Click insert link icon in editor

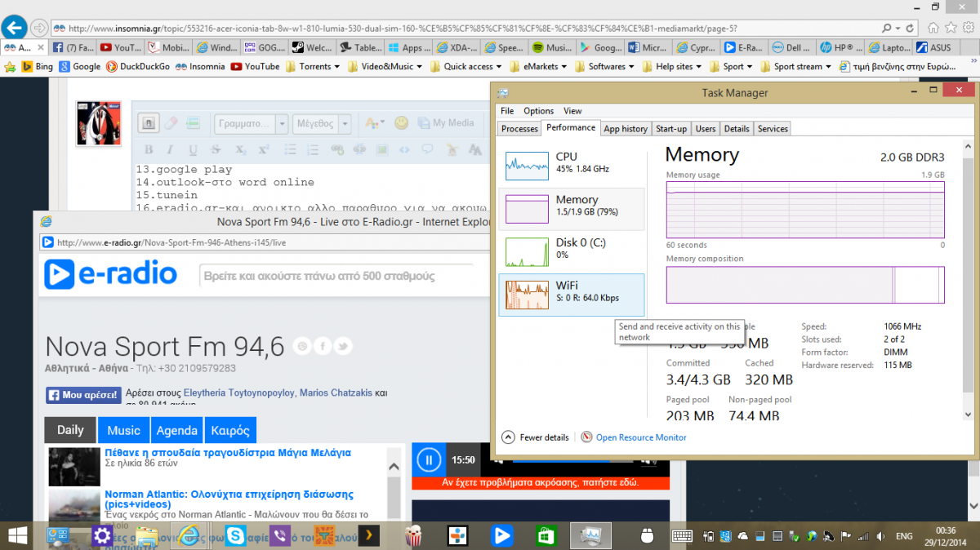pos(336,150)
